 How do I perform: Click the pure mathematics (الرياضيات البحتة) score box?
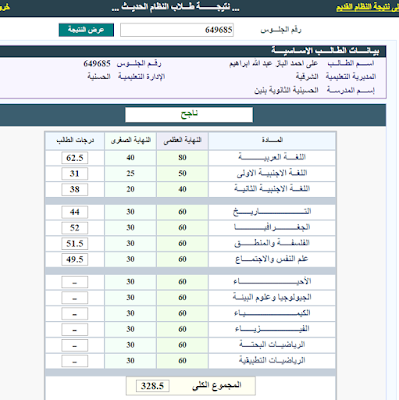pos(75,345)
